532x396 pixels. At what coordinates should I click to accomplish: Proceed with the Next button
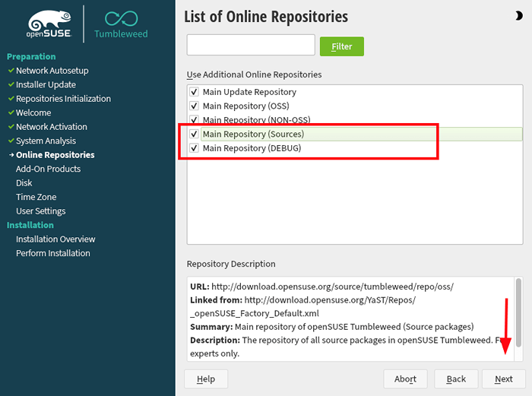tap(503, 379)
